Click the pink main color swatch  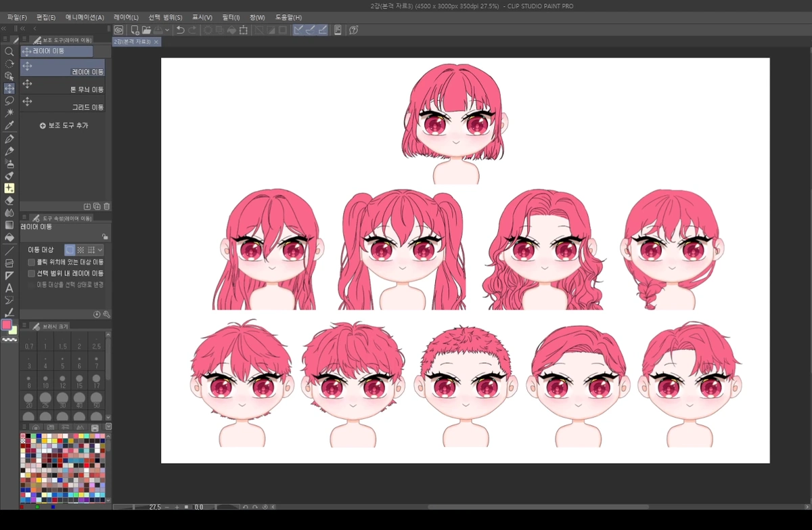7,325
